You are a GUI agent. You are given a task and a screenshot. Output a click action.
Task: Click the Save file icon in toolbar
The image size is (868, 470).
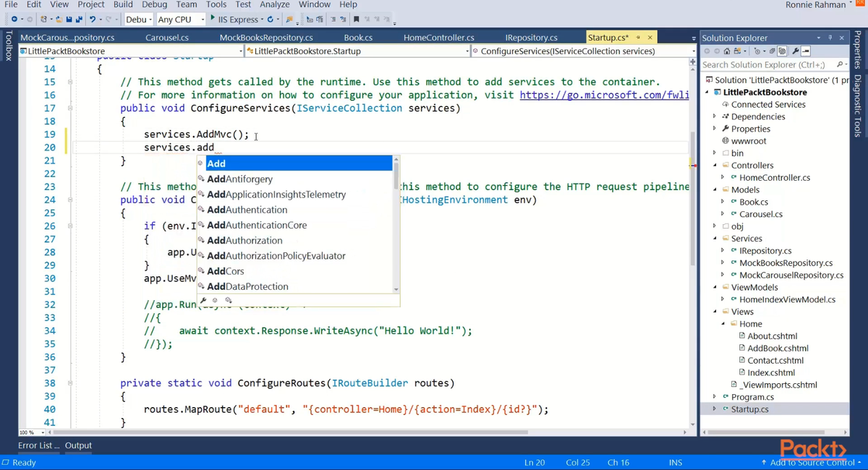coord(68,19)
